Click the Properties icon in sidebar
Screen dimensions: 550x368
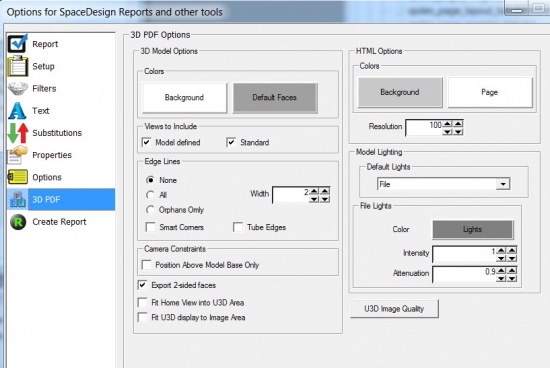18,155
